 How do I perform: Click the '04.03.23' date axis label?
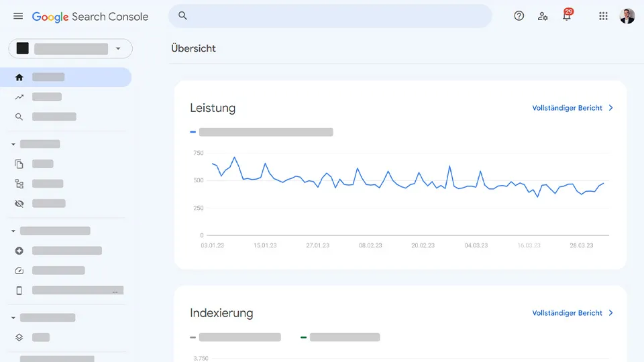tap(476, 245)
